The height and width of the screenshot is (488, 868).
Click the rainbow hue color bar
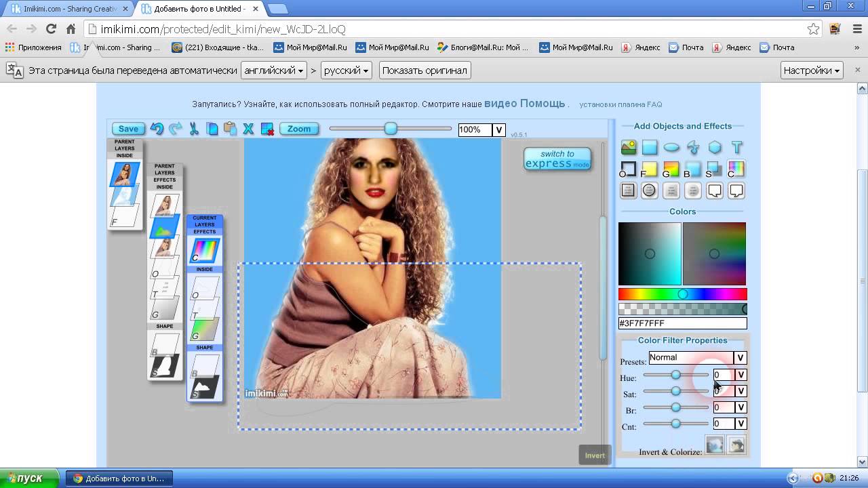(682, 294)
